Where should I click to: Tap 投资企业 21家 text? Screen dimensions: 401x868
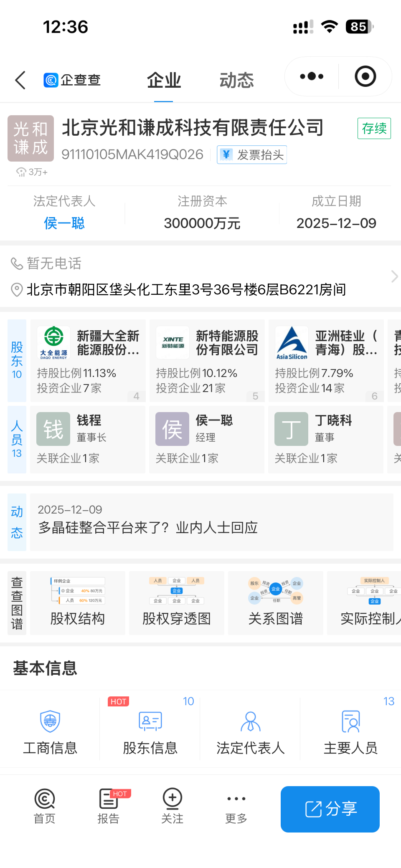tap(190, 388)
